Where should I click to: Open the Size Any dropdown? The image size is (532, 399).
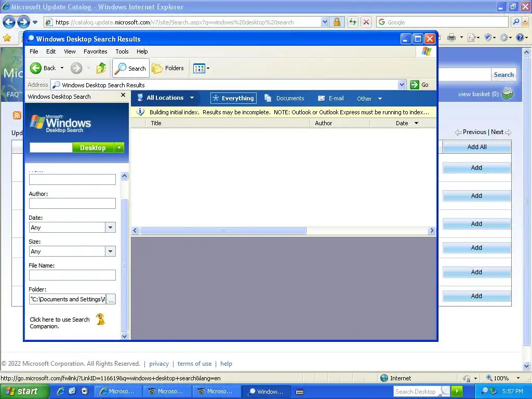(x=110, y=251)
